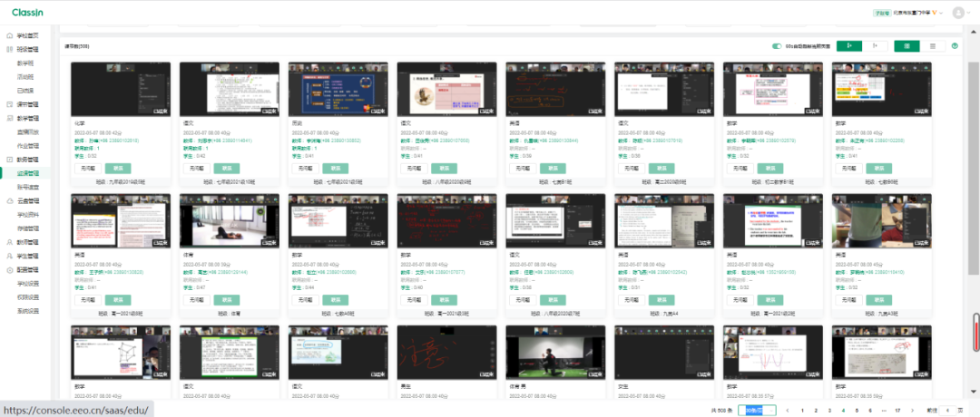Click the jump-to-page input field
980x417 pixels.
(948, 411)
